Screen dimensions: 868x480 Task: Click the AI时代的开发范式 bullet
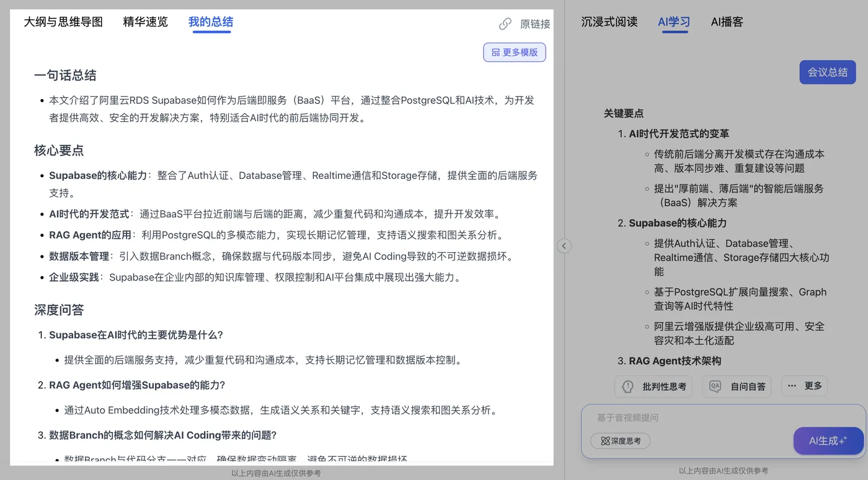point(275,214)
